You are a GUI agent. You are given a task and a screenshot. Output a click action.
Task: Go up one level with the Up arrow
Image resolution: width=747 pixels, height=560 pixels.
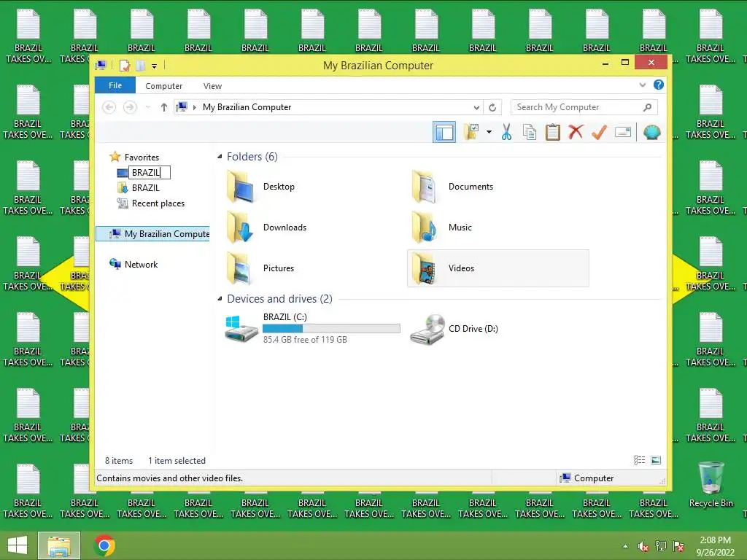pyautogui.click(x=164, y=107)
